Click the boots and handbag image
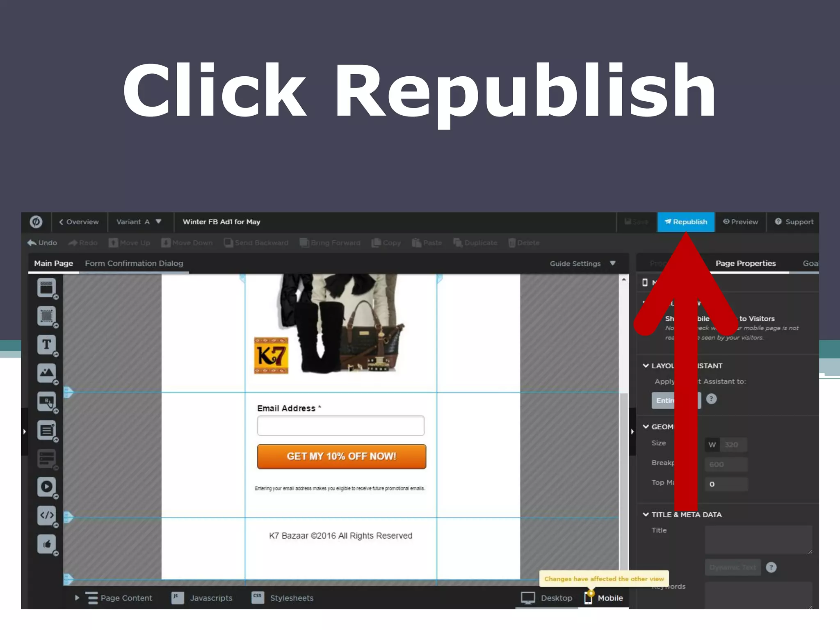840x630 pixels. click(340, 324)
